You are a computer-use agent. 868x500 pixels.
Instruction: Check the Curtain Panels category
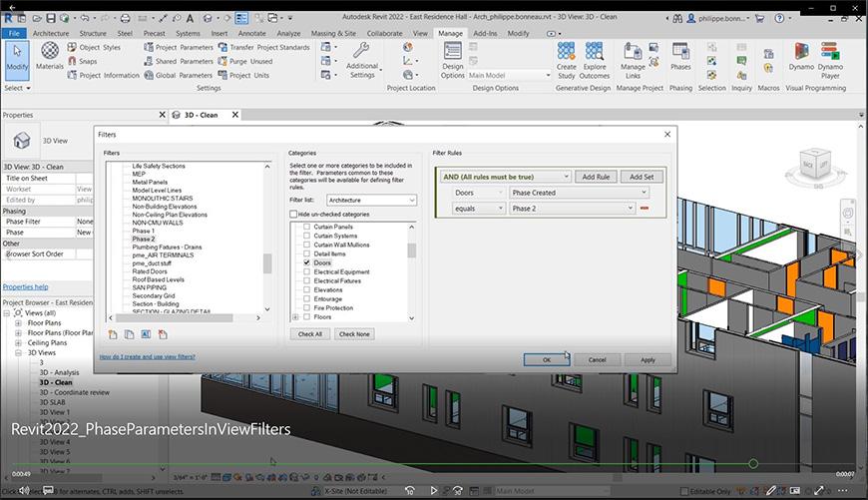306,227
